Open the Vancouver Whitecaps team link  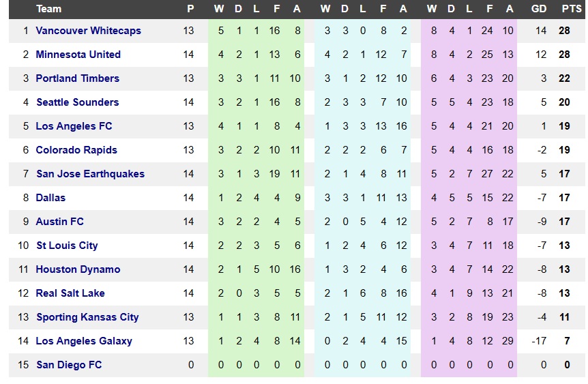point(88,31)
